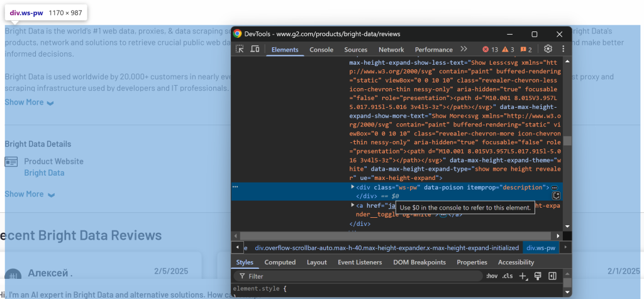The width and height of the screenshot is (644, 299).
Task: Toggle the computed styles sidebar icon
Action: tap(552, 276)
